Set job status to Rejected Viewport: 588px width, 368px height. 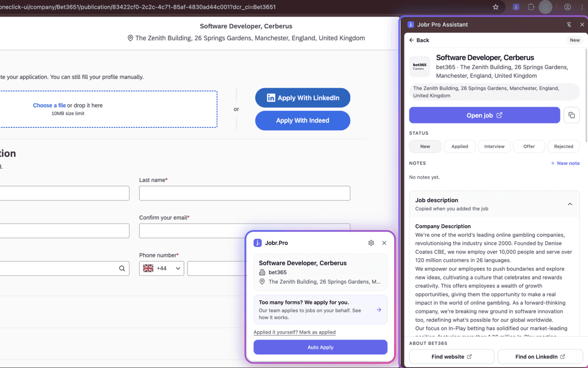pyautogui.click(x=564, y=147)
